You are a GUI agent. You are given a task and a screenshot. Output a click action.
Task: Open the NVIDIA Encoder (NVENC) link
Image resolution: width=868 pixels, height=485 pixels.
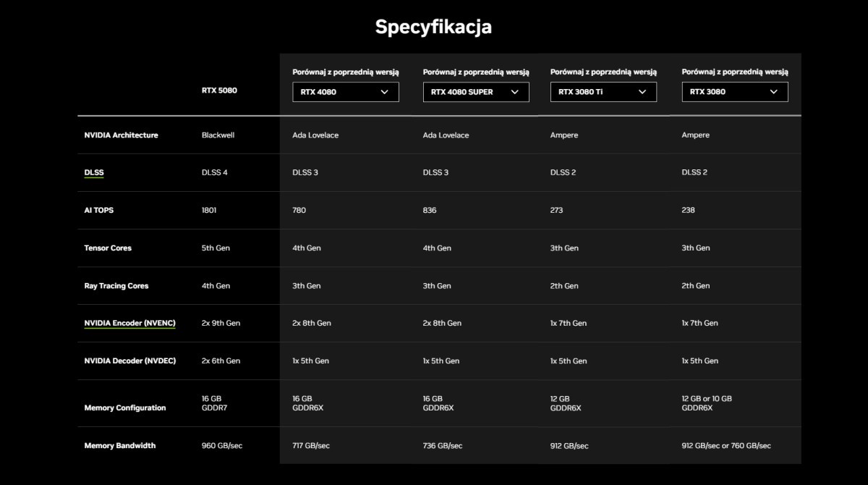129,323
